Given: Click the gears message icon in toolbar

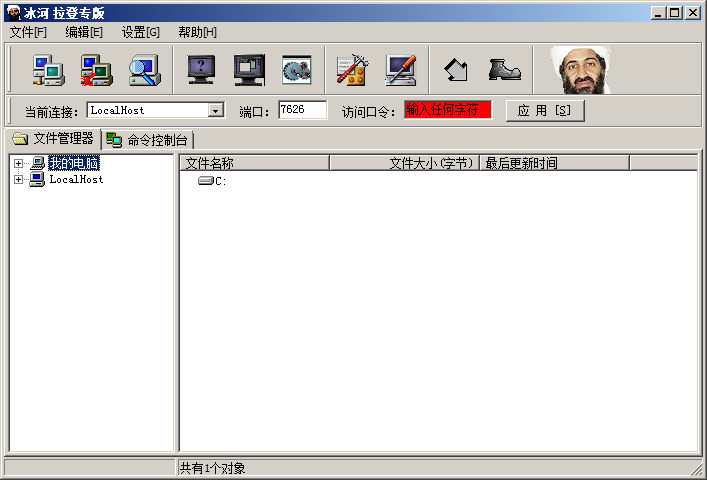Looking at the screenshot, I should click(x=296, y=70).
